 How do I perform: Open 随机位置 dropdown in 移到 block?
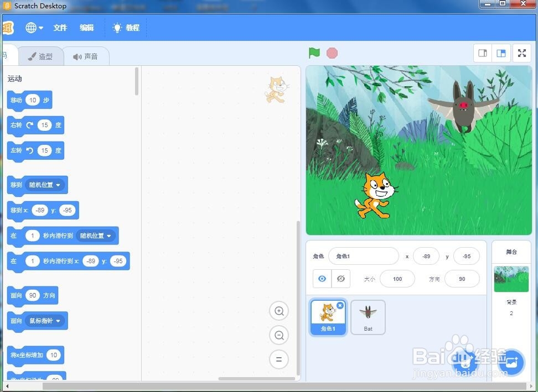click(x=45, y=185)
